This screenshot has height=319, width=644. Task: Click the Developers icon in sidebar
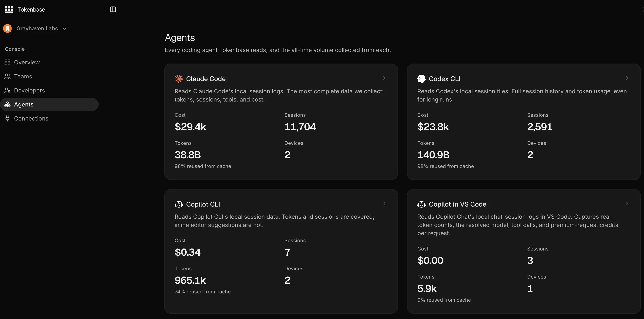point(7,90)
